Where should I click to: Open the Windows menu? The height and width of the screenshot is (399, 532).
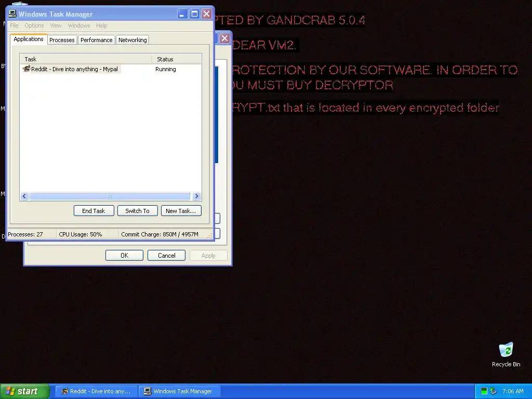79,25
